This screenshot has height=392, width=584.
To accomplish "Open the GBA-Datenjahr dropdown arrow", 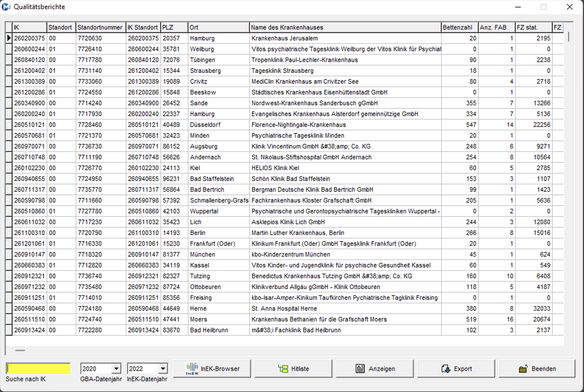I will (x=116, y=369).
